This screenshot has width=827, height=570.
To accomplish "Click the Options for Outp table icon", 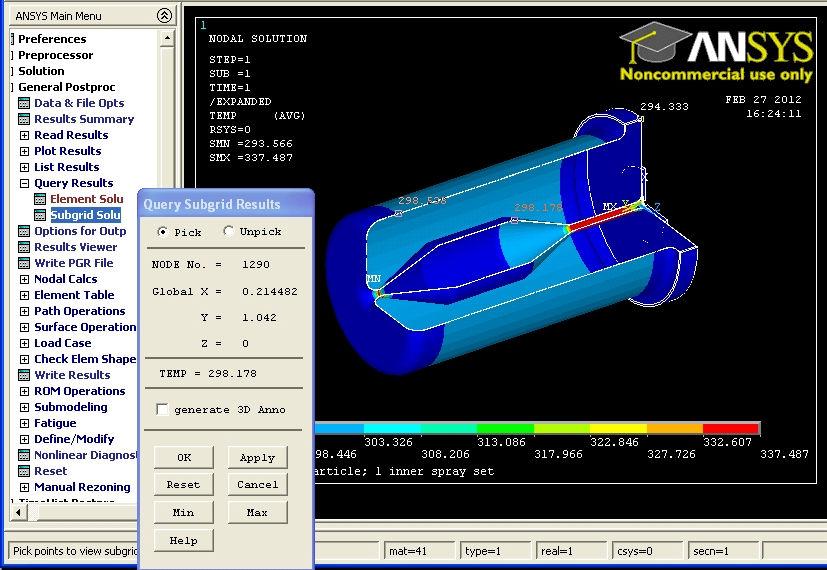I will [24, 231].
